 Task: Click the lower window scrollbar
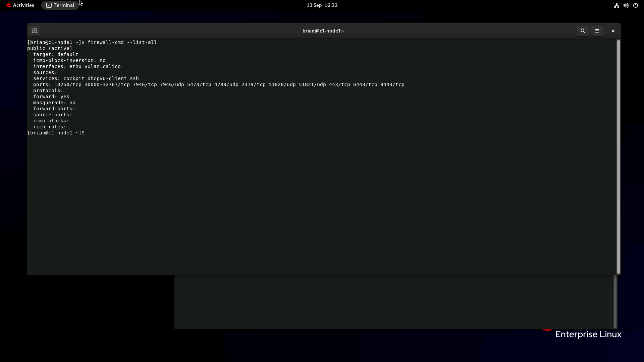point(614,301)
